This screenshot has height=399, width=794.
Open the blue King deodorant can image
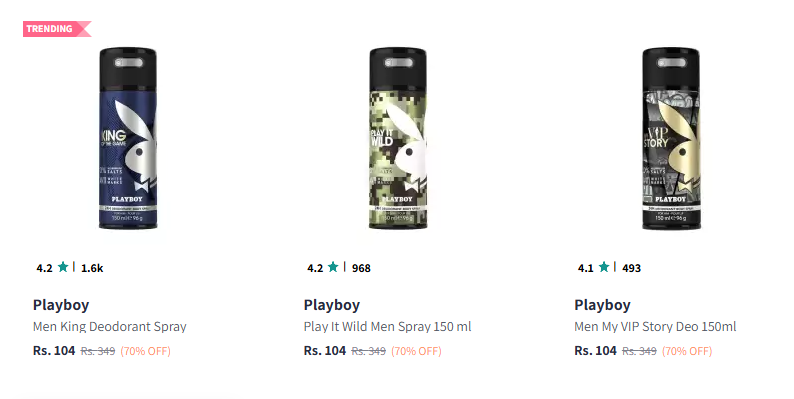[128, 138]
